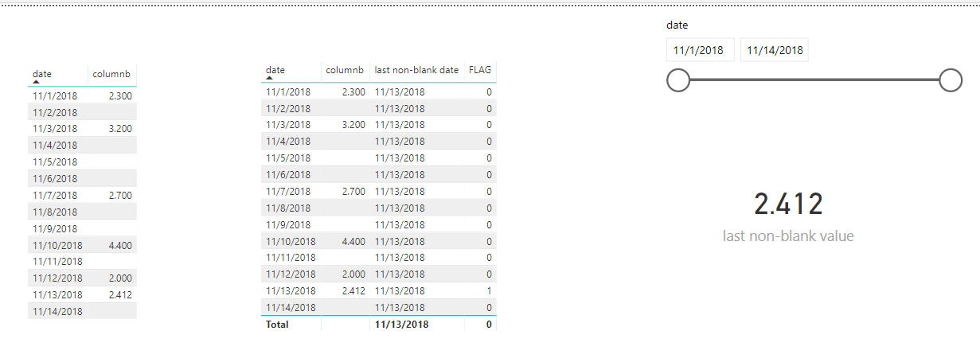
Task: Sort middle table by columnb header
Action: [345, 70]
